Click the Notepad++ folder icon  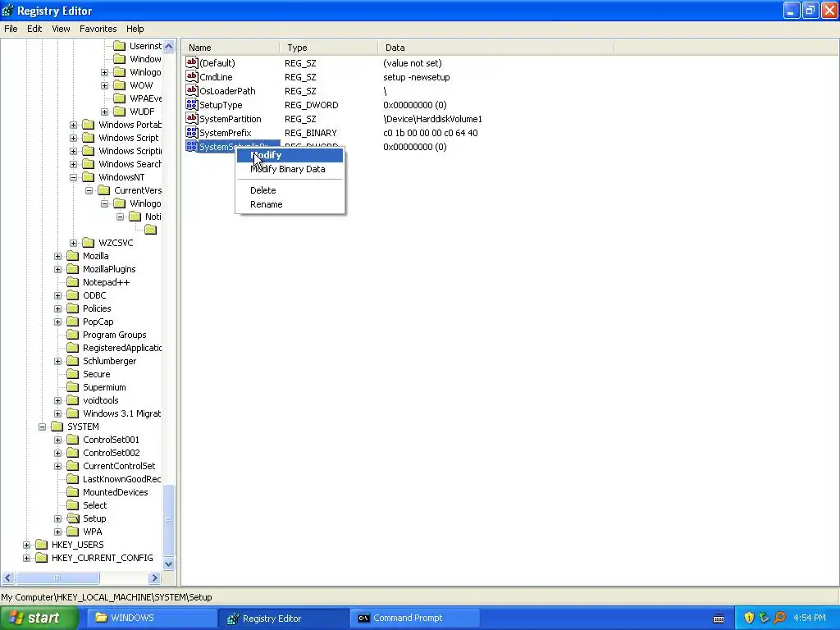click(x=72, y=282)
